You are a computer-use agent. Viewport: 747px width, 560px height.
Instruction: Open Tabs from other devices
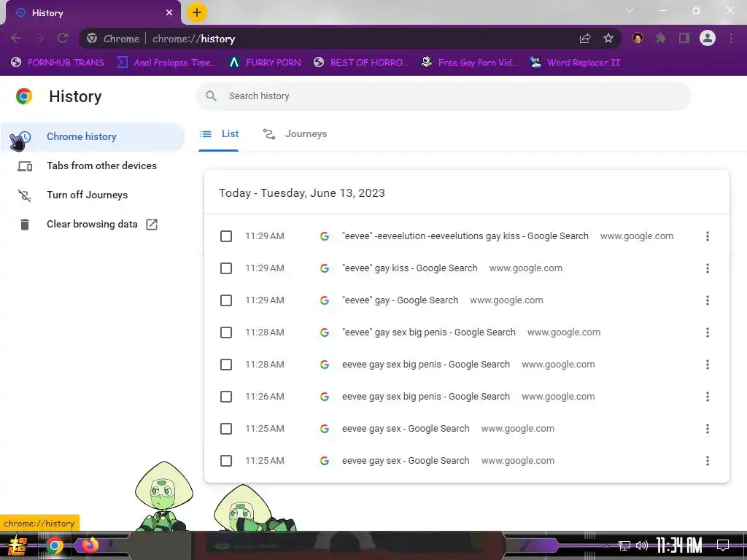click(93, 166)
